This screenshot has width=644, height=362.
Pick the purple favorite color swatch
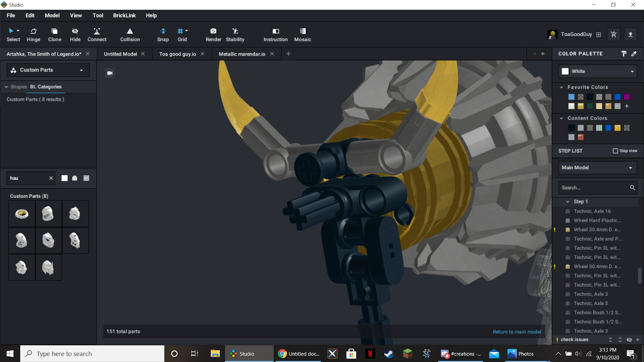pyautogui.click(x=627, y=97)
